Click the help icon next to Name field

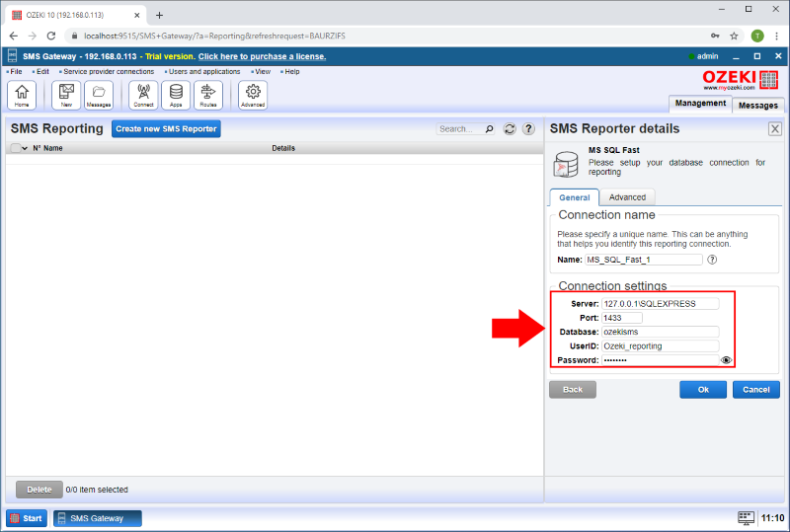tap(712, 260)
